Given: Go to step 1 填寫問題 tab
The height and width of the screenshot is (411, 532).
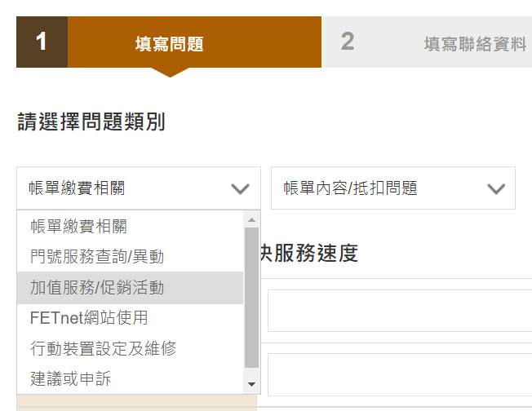Looking at the screenshot, I should [169, 42].
